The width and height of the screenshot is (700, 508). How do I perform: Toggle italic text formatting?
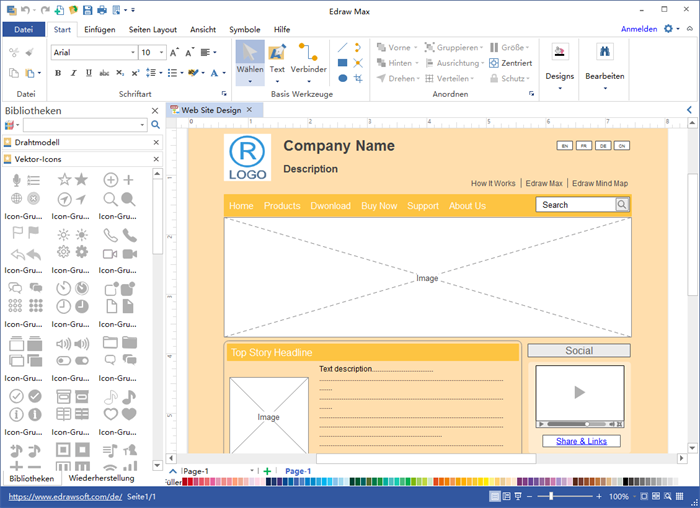click(74, 73)
